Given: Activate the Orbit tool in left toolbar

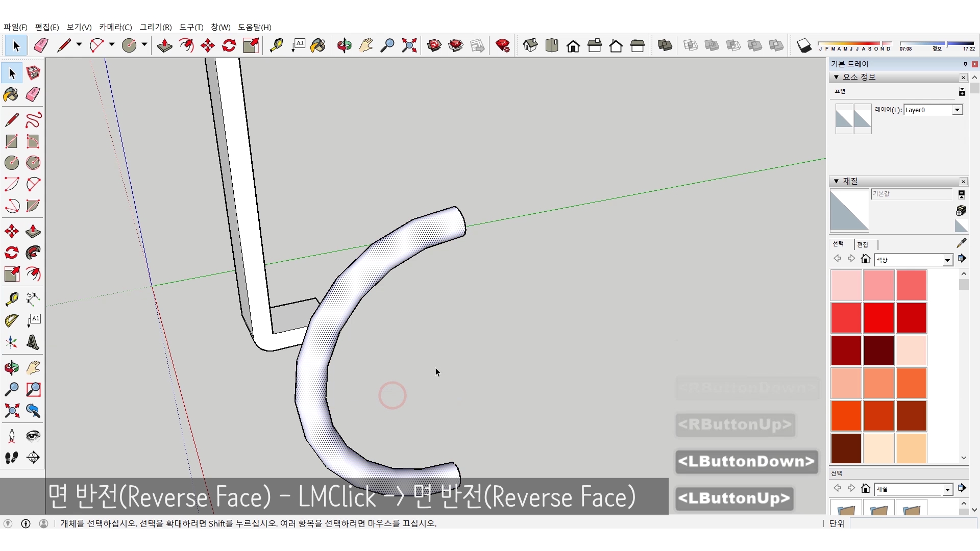Looking at the screenshot, I should click(11, 368).
